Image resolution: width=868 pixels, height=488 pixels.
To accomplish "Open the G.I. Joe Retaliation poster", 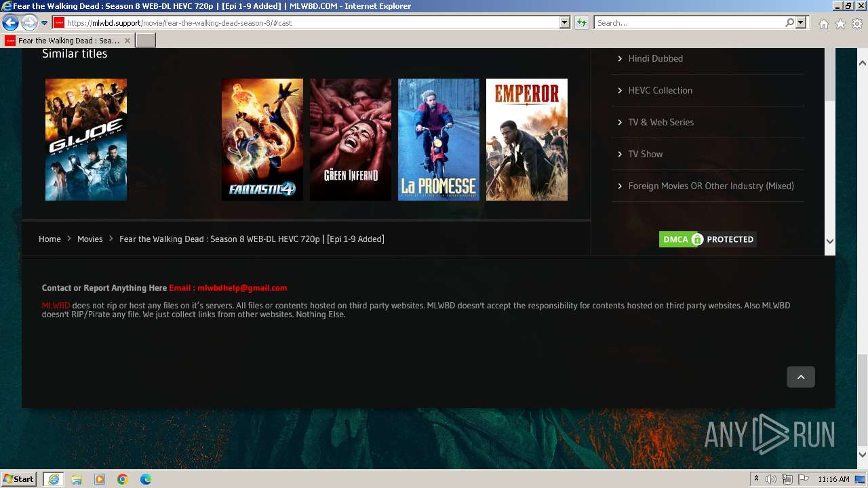I will click(86, 140).
